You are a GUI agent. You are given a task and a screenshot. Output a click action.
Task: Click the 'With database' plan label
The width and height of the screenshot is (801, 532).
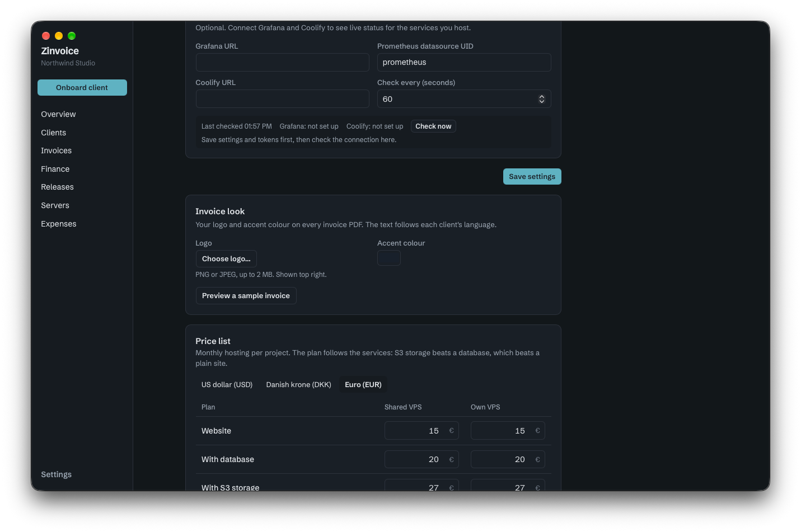[x=228, y=459]
